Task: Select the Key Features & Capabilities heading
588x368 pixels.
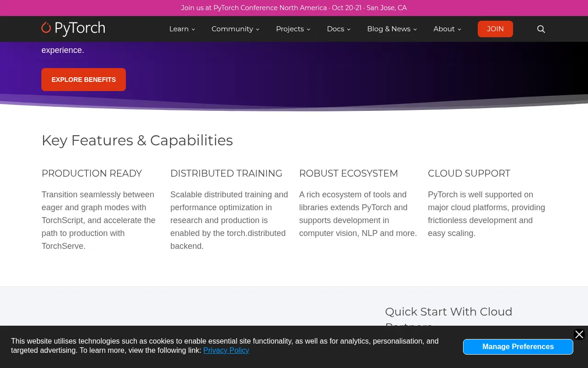Action: pos(137,140)
